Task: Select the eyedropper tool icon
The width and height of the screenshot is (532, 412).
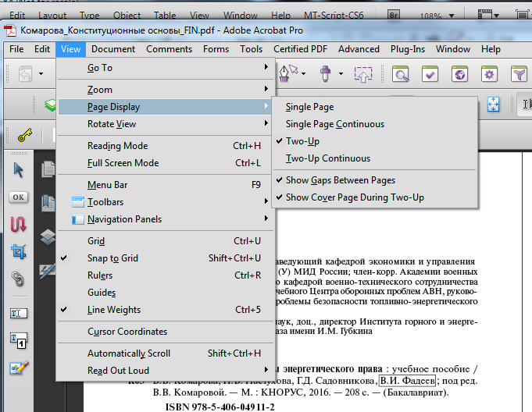Action: [326, 73]
